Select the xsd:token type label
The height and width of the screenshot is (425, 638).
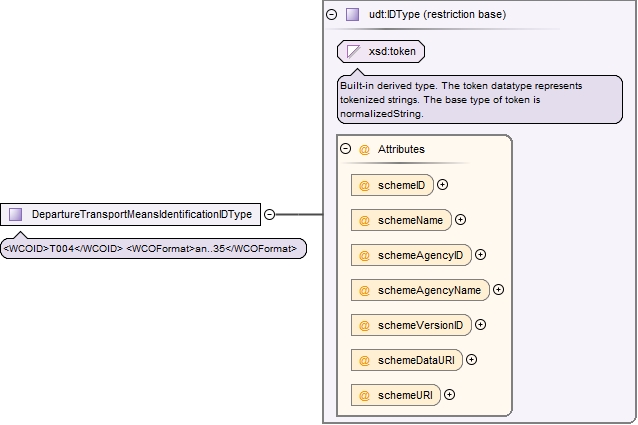click(392, 52)
